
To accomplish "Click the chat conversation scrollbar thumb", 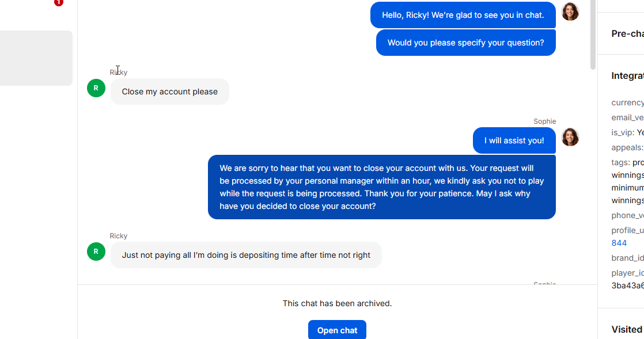I will [x=593, y=35].
